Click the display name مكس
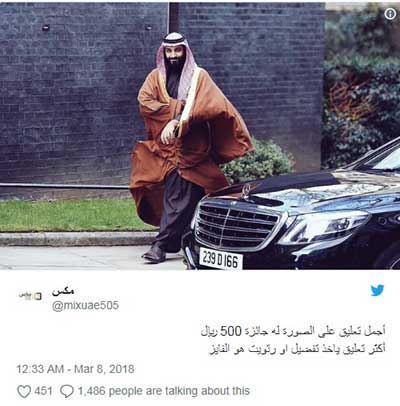Image resolution: width=400 pixels, height=406 pixels. click(x=63, y=291)
